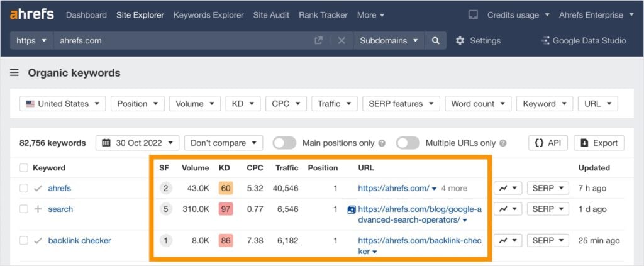Open the monitor icon beside Credits usage

point(473,15)
